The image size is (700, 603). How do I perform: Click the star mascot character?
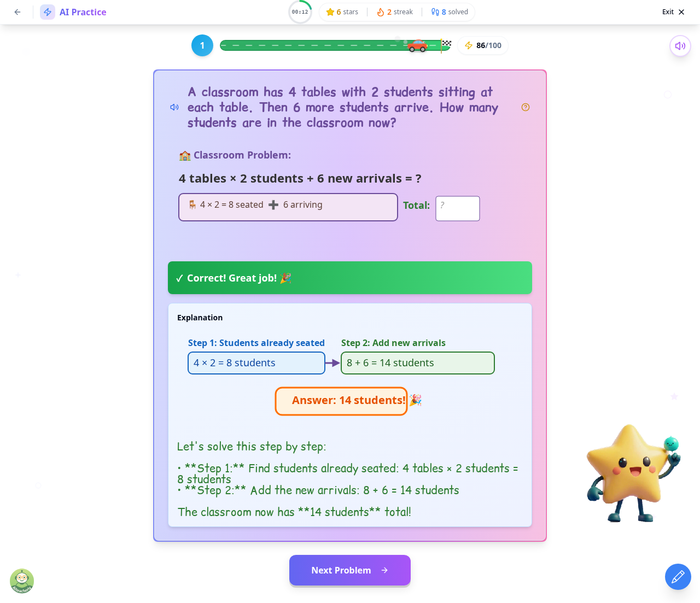point(633,473)
